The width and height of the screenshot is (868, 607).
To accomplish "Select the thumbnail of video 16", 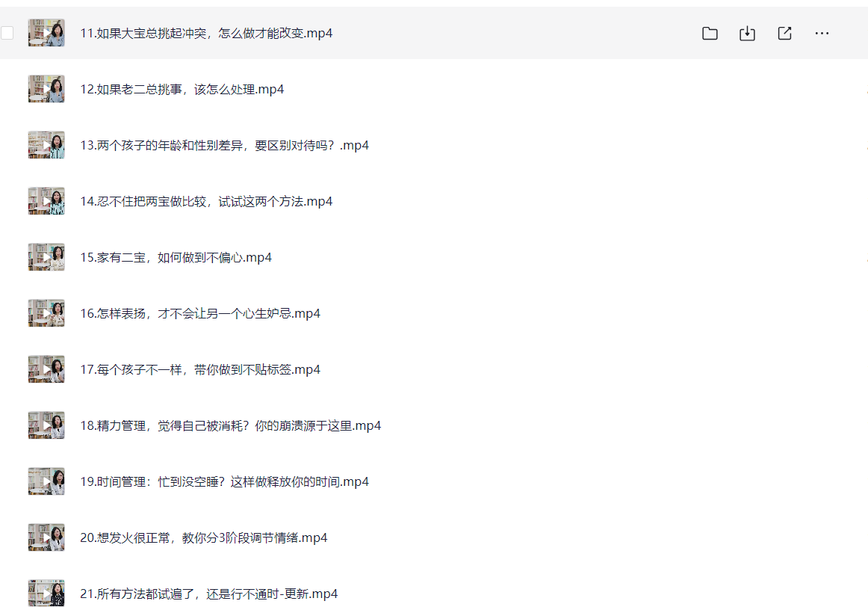I will [46, 313].
